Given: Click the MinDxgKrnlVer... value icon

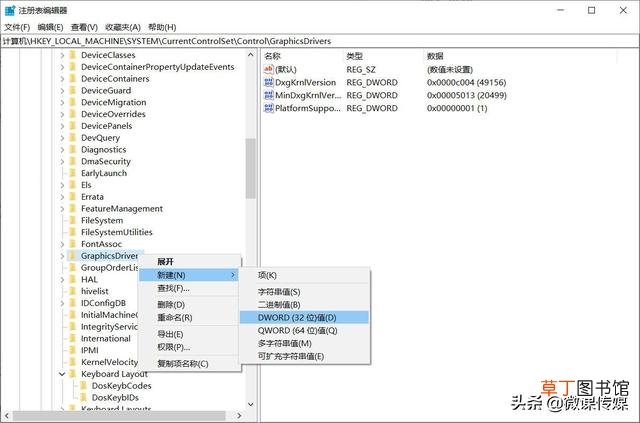Looking at the screenshot, I should (269, 95).
